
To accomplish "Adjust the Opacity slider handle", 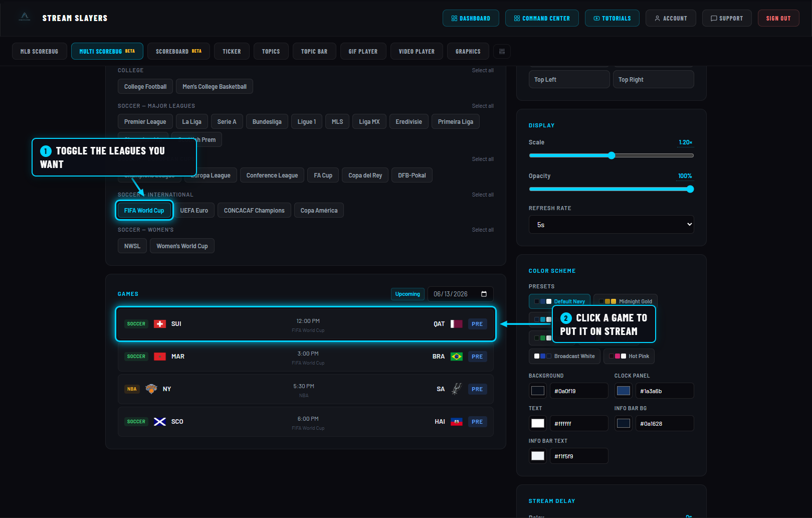I will [x=690, y=189].
